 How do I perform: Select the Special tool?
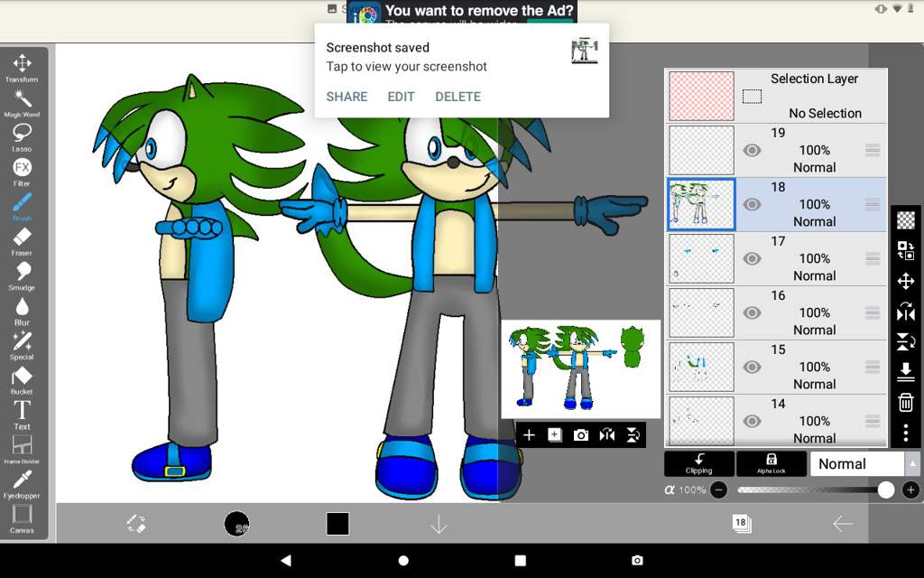click(22, 346)
